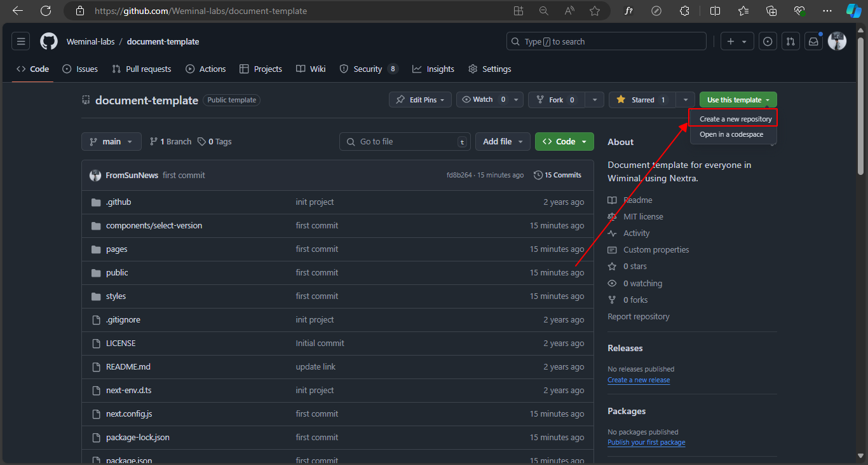Open the notifications inbox icon
Viewport: 868px width, 465px height.
point(813,41)
